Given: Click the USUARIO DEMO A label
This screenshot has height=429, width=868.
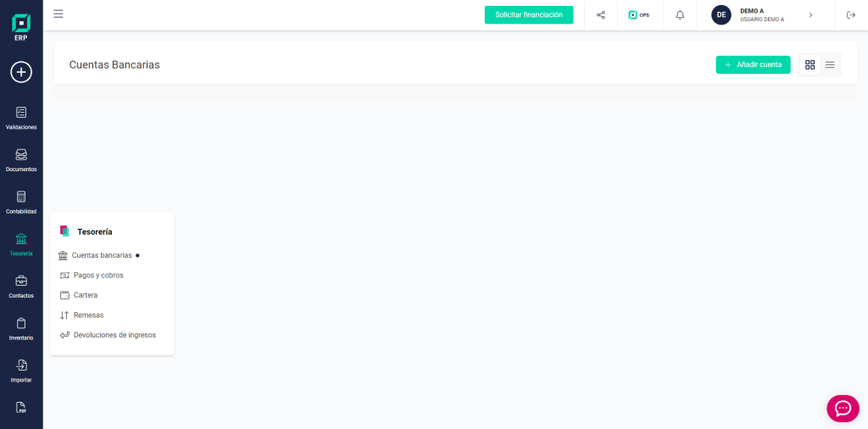Looking at the screenshot, I should [762, 19].
